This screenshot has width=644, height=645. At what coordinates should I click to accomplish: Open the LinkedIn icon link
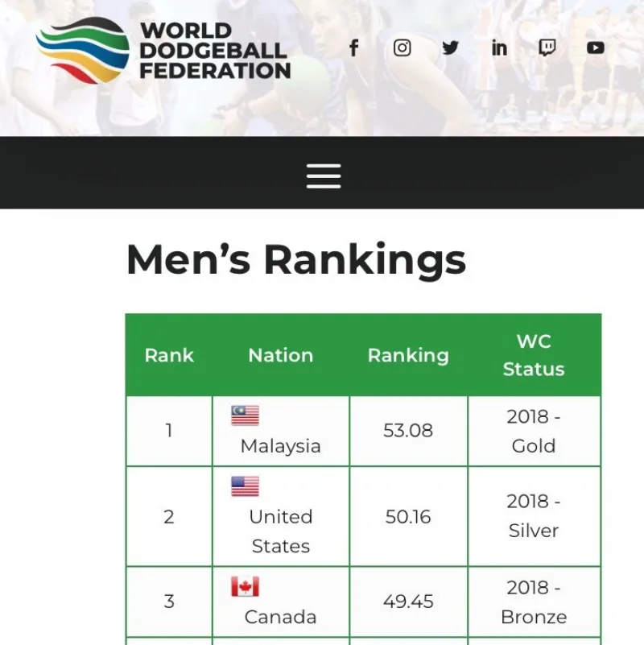(499, 48)
